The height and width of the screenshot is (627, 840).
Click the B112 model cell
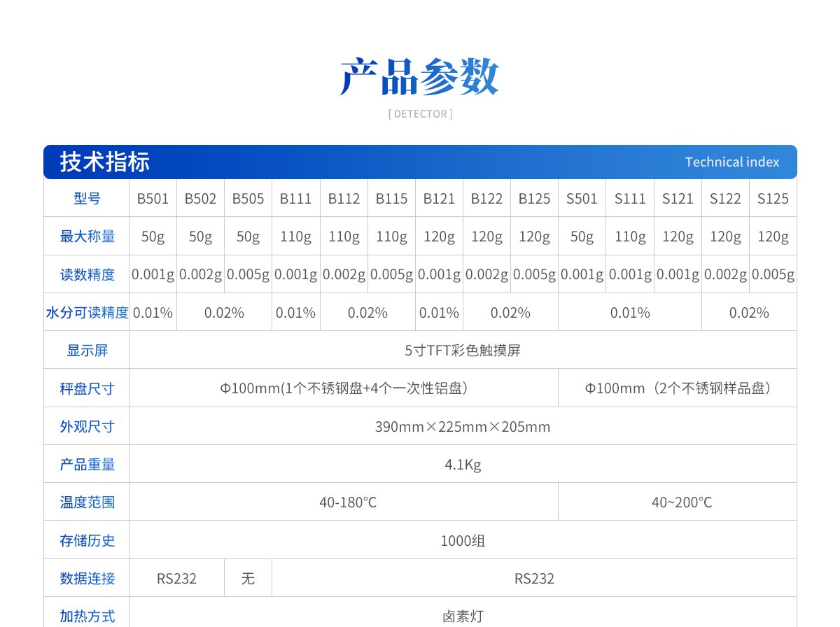(x=344, y=199)
